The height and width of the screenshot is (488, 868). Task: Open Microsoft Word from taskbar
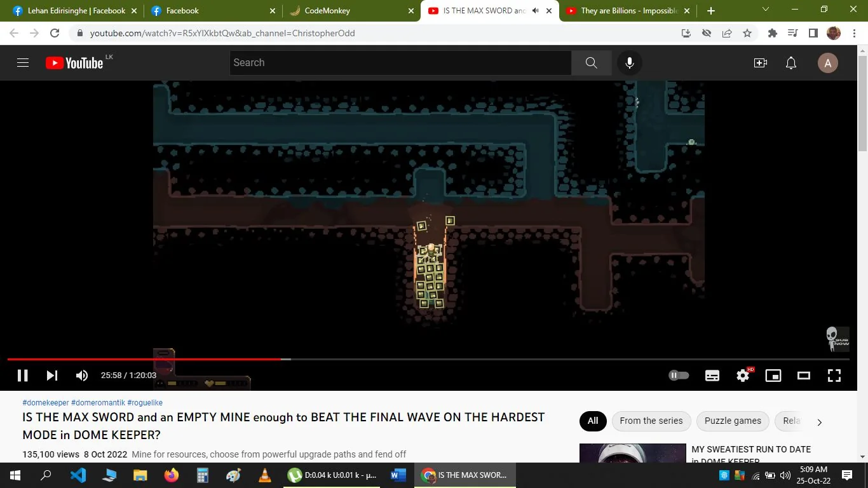click(398, 475)
